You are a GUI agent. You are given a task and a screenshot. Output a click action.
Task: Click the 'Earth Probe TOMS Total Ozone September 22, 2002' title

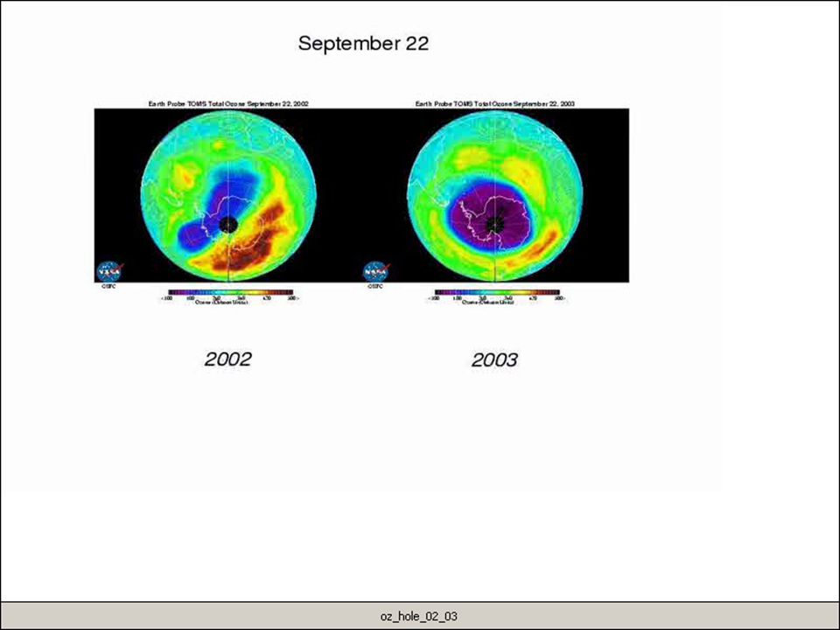click(x=228, y=104)
